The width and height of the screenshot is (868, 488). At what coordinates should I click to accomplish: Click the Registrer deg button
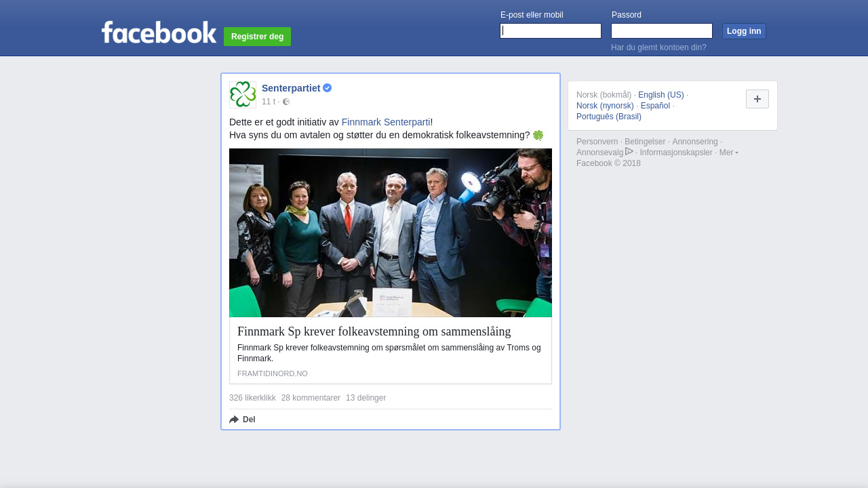pos(257,37)
